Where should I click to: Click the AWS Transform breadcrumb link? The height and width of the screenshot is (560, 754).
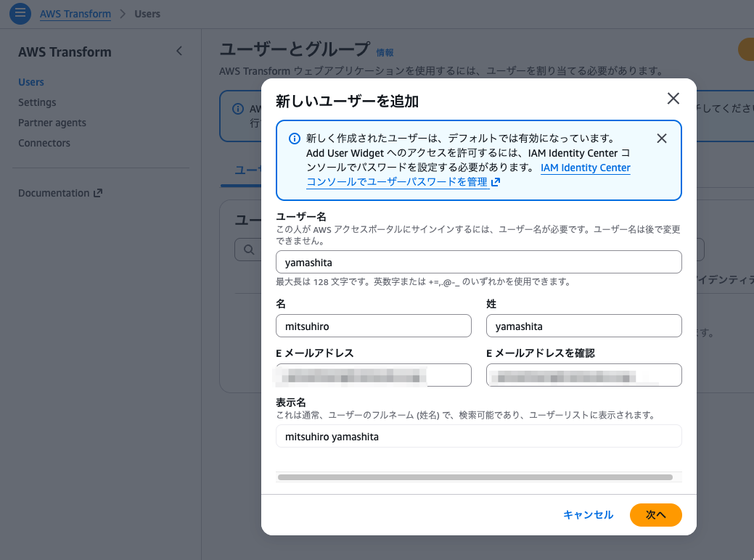[x=75, y=14]
